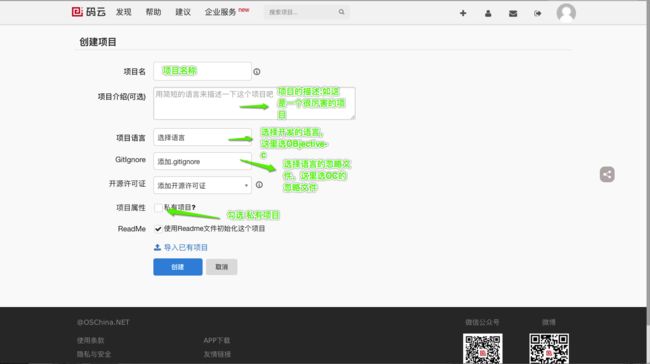Go to 发现 in the navigation
Viewport: 650px width, 364px height.
(124, 12)
